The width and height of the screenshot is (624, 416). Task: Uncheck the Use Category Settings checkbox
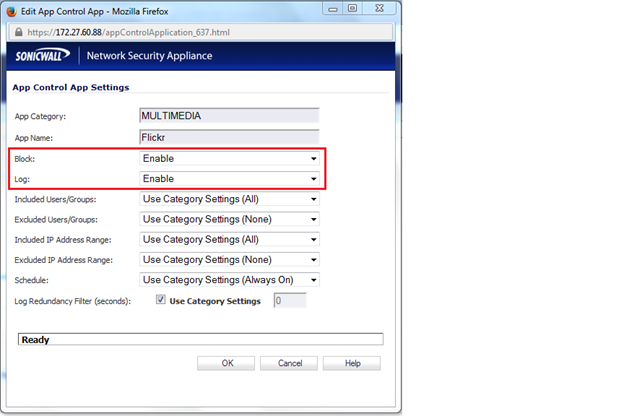(161, 300)
